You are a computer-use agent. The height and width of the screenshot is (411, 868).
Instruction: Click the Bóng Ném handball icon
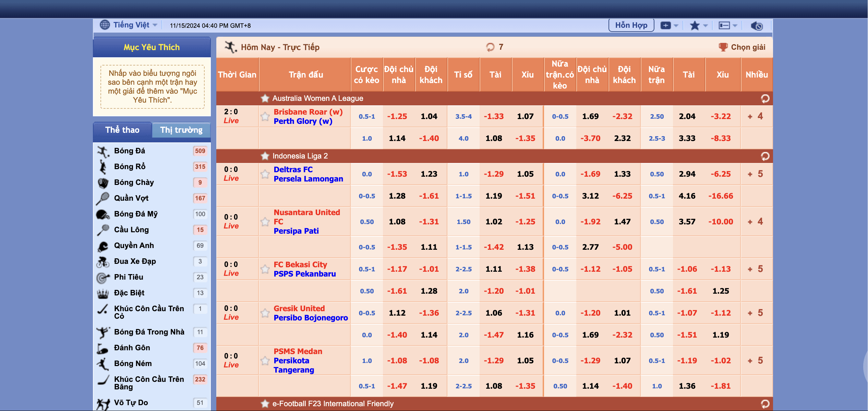pyautogui.click(x=103, y=364)
